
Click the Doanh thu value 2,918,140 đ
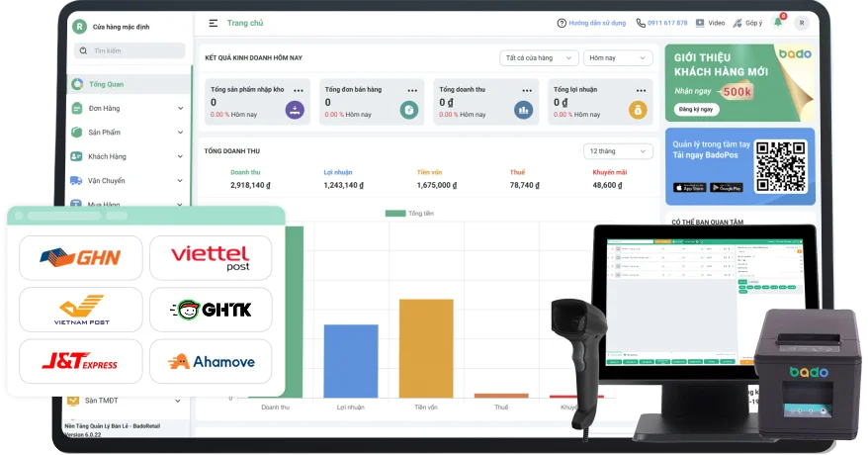250,185
